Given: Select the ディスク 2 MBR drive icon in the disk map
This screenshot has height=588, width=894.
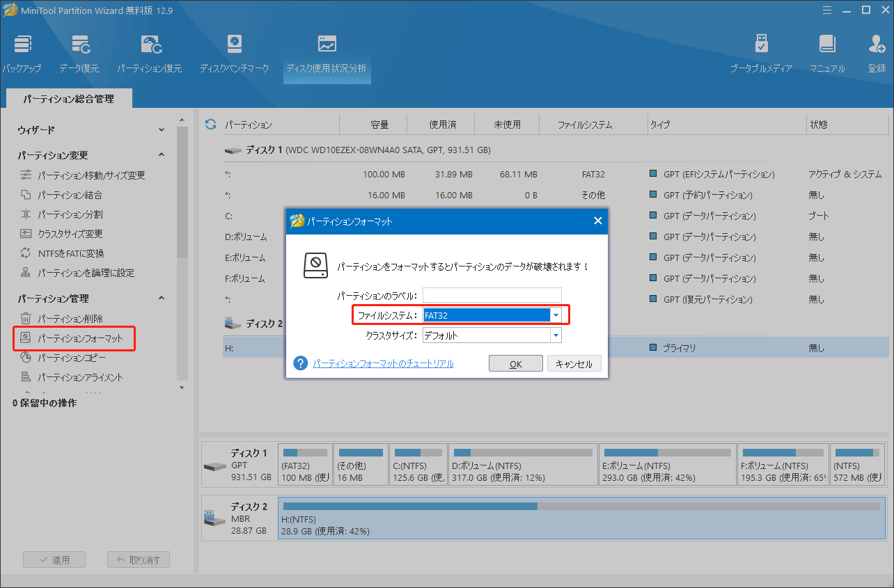Looking at the screenshot, I should point(215,518).
